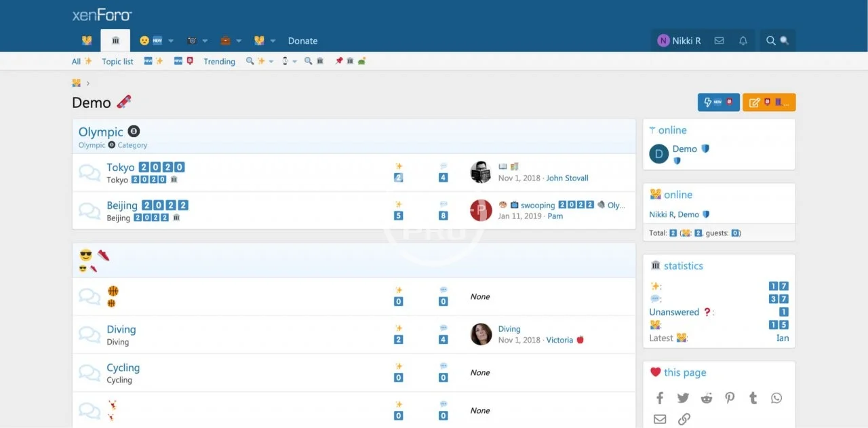Open the Trending sub-navigation link
This screenshot has height=428, width=868.
tap(219, 62)
